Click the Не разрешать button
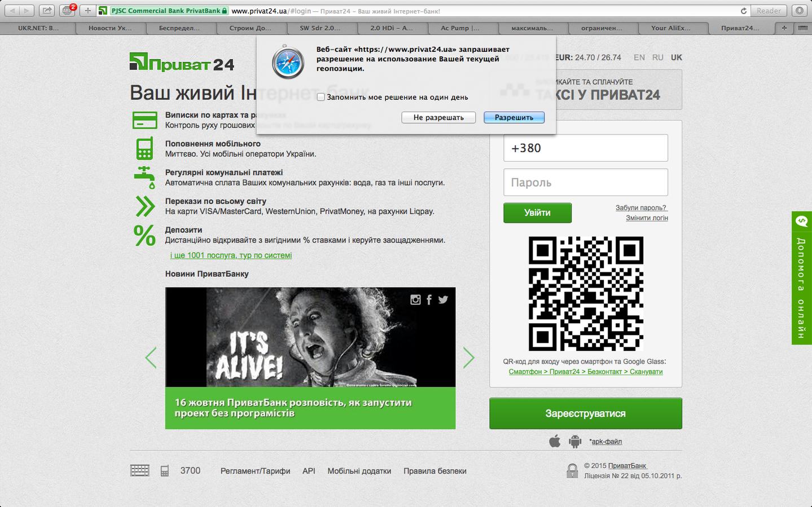Viewport: 812px width, 507px height. (438, 117)
